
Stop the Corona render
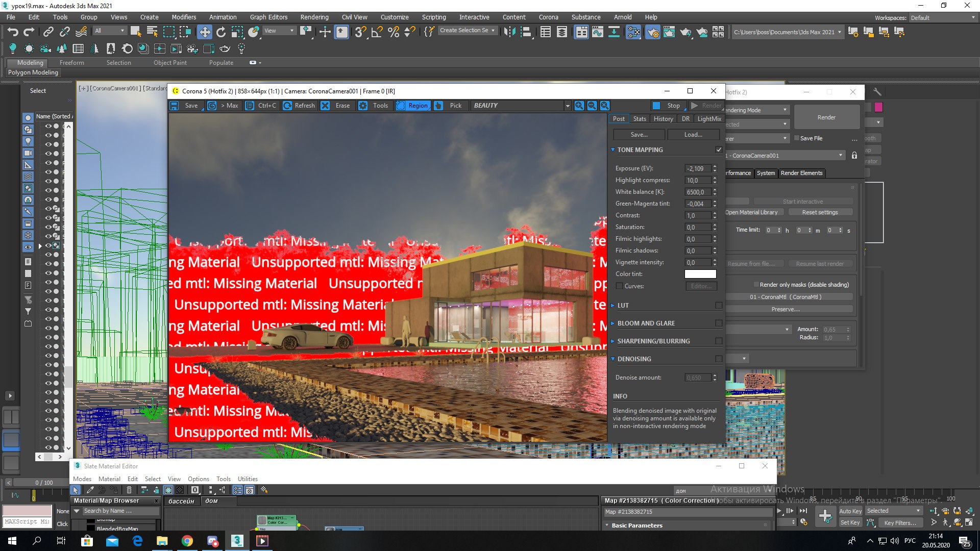(668, 106)
